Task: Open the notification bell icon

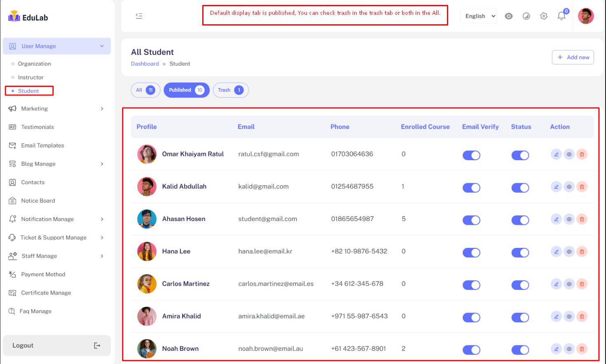Action: 561,16
